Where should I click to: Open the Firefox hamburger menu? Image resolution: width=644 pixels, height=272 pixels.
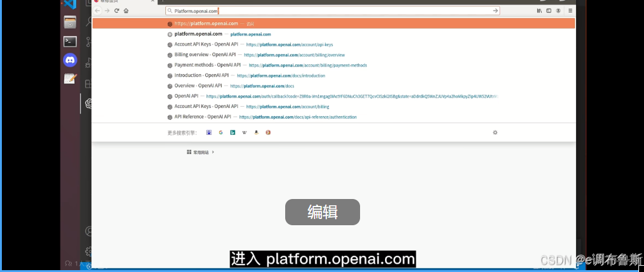tap(570, 11)
